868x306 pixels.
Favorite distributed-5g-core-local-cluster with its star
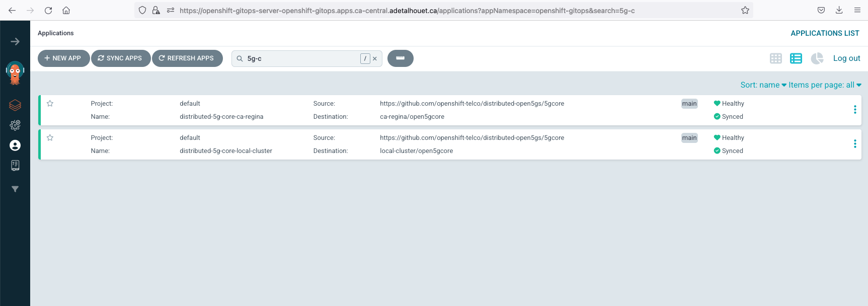click(50, 137)
